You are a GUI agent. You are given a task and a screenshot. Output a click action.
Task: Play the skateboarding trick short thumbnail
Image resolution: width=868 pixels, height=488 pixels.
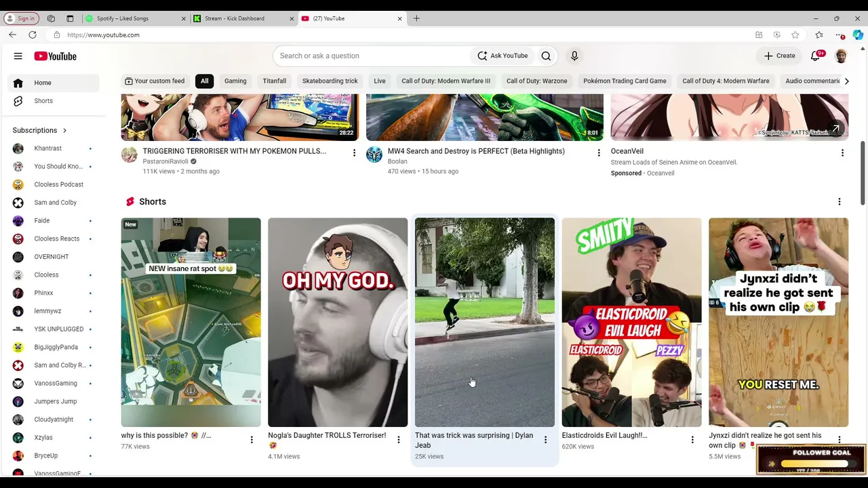click(485, 323)
